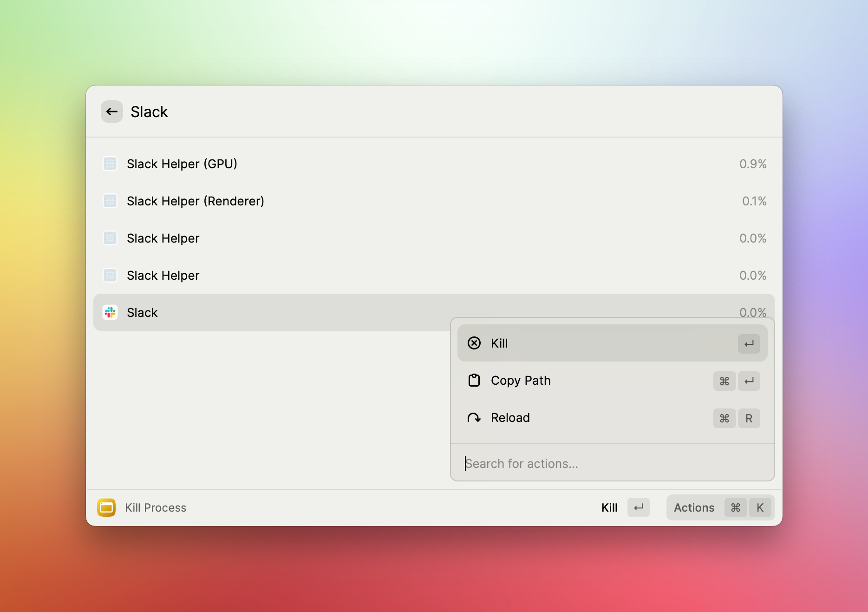Click the Slack search title text

pyautogui.click(x=149, y=112)
